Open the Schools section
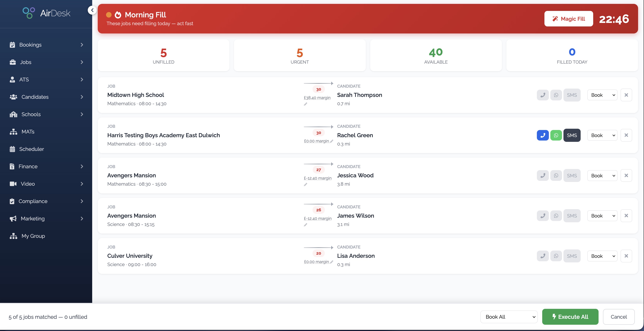 tap(31, 114)
